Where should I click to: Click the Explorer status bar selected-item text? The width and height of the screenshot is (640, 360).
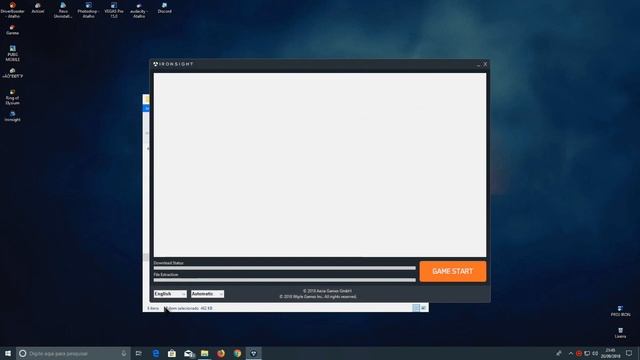click(x=188, y=308)
